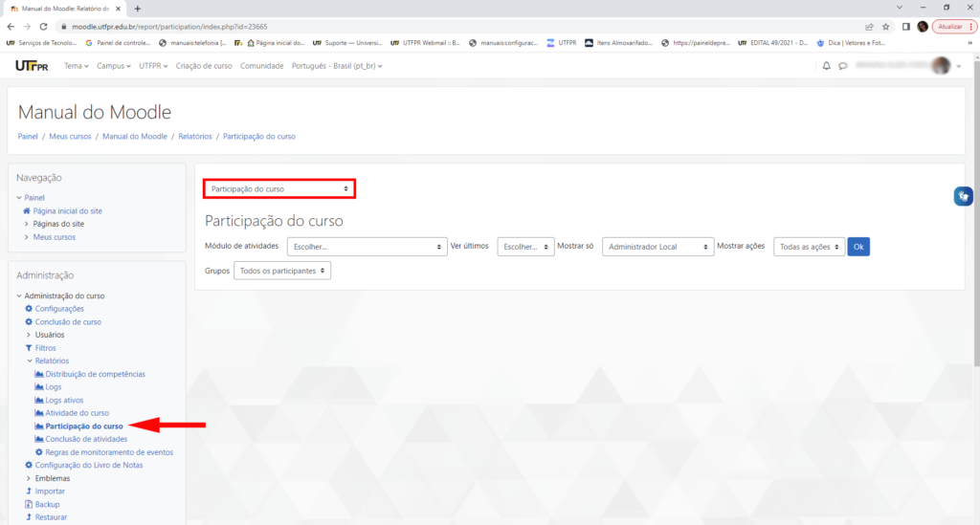Open the Português - Brasil language menu
The height and width of the screenshot is (525, 980).
pyautogui.click(x=337, y=66)
